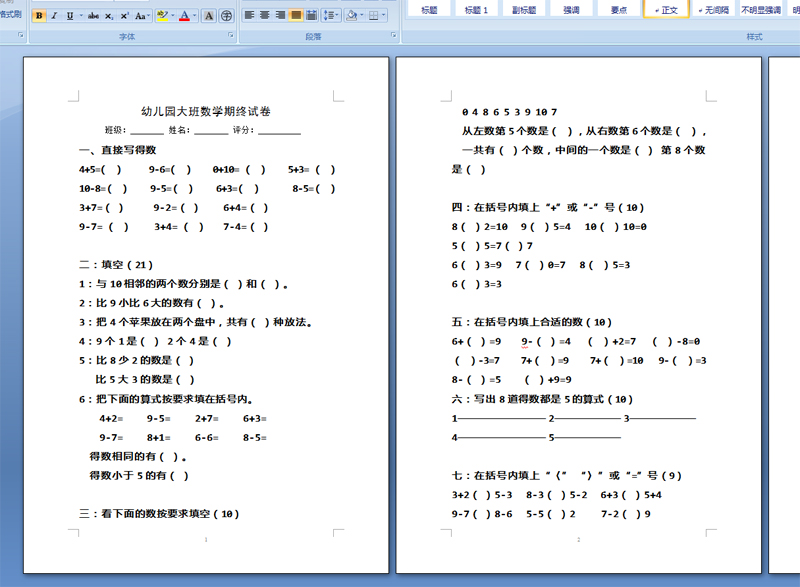The width and height of the screenshot is (800, 587).
Task: Click the line 比9小比6大的数有
Action: point(152,303)
